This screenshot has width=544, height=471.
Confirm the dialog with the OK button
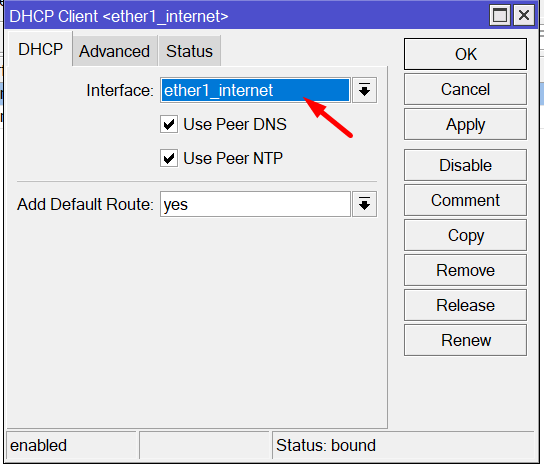[465, 54]
